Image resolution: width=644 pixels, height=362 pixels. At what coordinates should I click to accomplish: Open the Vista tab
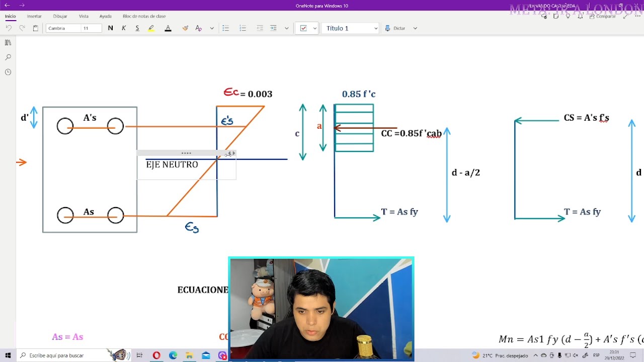click(84, 16)
